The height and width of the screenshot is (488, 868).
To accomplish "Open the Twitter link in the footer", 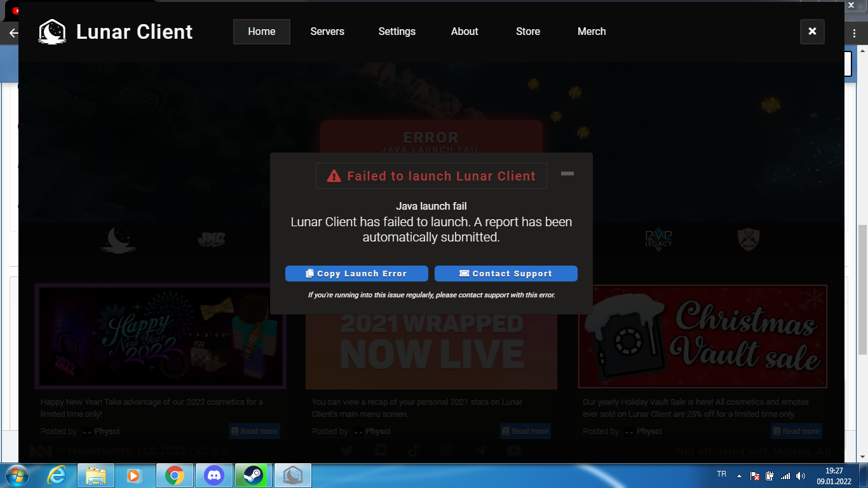I will (x=347, y=451).
